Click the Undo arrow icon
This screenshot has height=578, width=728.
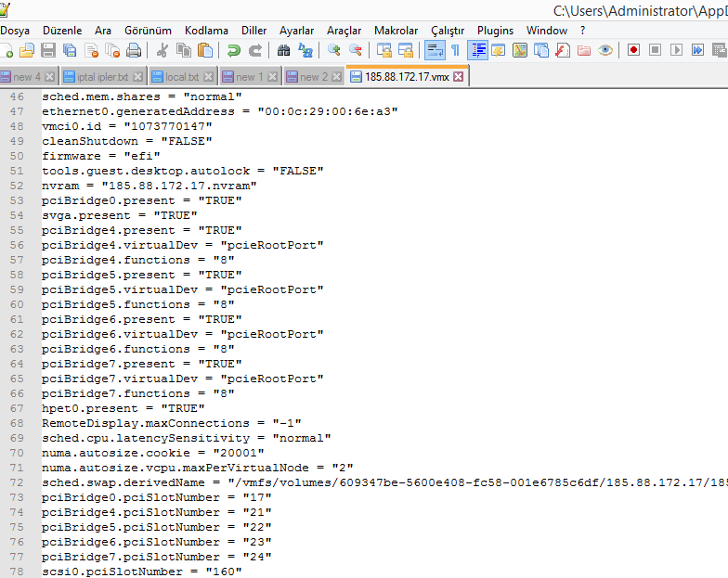pos(234,50)
